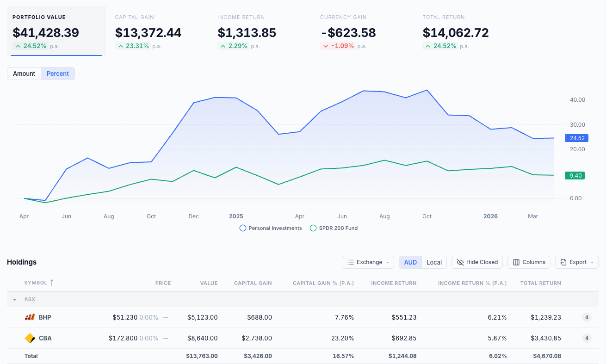Image resolution: width=606 pixels, height=364 pixels.
Task: Open the Export dropdown arrow
Action: click(592, 262)
